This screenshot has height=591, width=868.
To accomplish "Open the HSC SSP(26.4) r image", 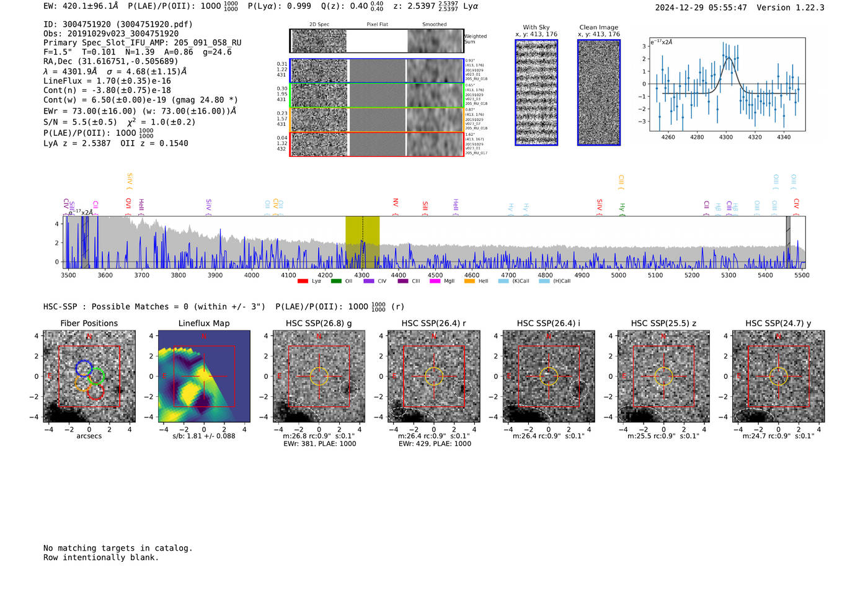I will click(434, 376).
